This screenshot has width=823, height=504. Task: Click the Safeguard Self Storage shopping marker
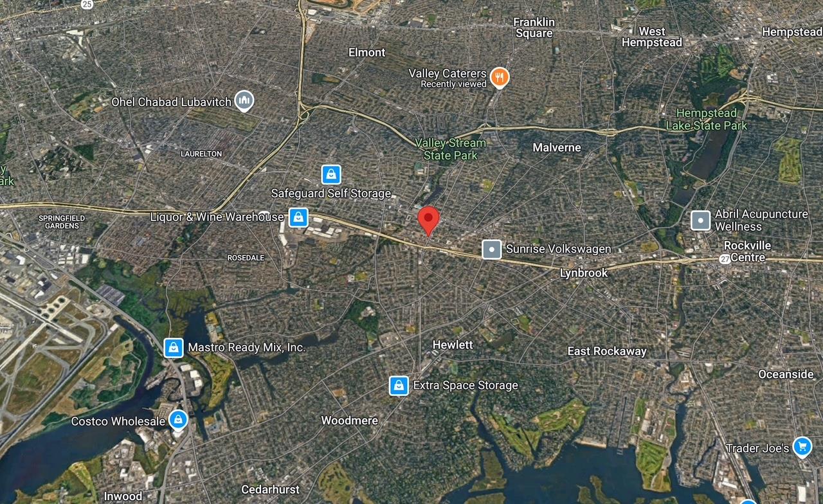click(x=331, y=174)
